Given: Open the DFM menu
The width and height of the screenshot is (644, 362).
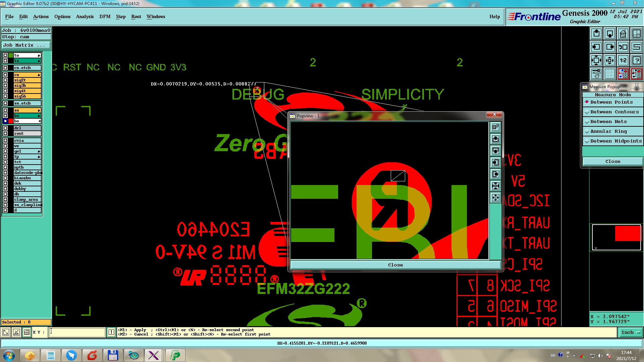Looking at the screenshot, I should click(x=105, y=16).
